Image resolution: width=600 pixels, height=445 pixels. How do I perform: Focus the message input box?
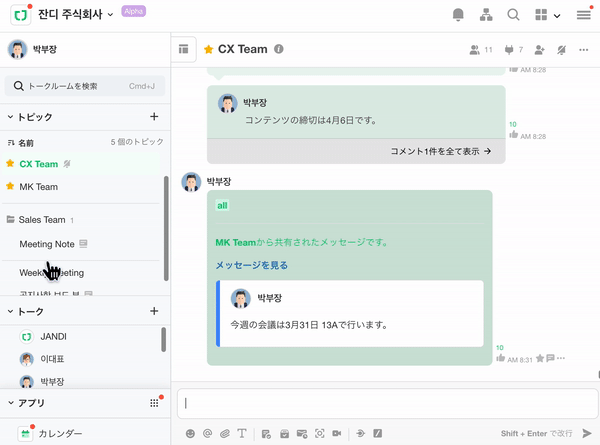pos(388,403)
